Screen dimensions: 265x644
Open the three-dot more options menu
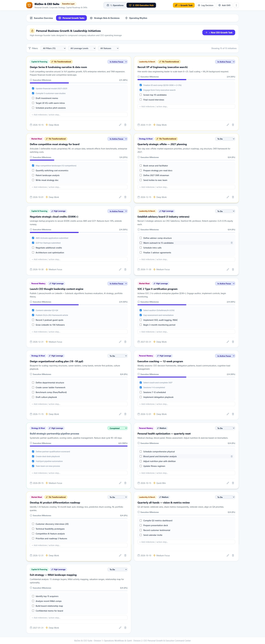pyautogui.click(x=236, y=5)
